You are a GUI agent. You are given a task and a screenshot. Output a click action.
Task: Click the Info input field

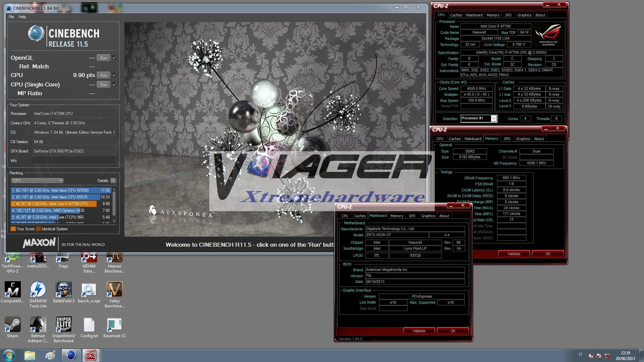pyautogui.click(x=74, y=161)
